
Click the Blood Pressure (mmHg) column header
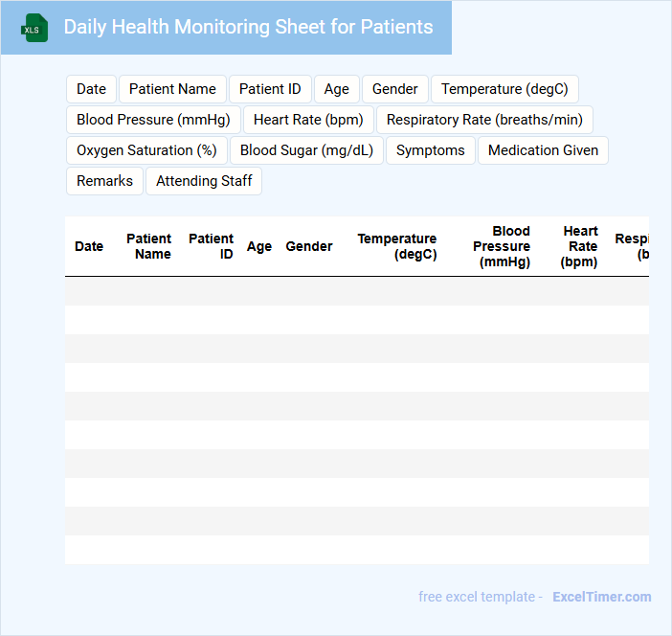point(502,246)
